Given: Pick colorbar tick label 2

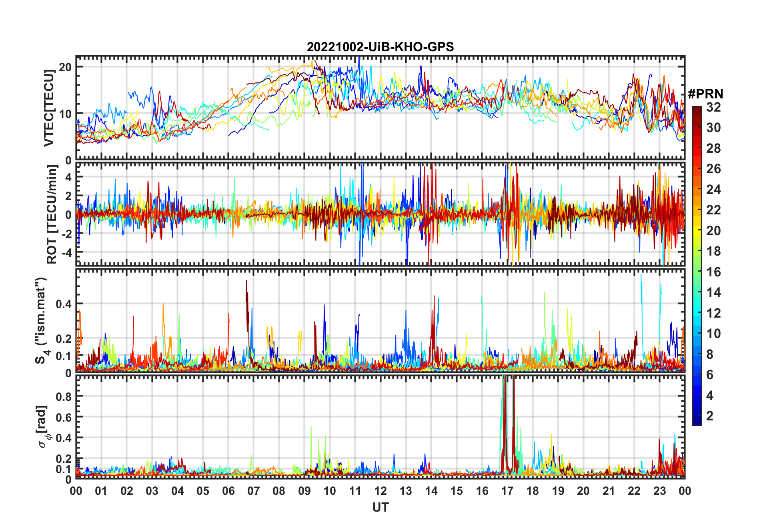Looking at the screenshot, I should click(x=710, y=416).
